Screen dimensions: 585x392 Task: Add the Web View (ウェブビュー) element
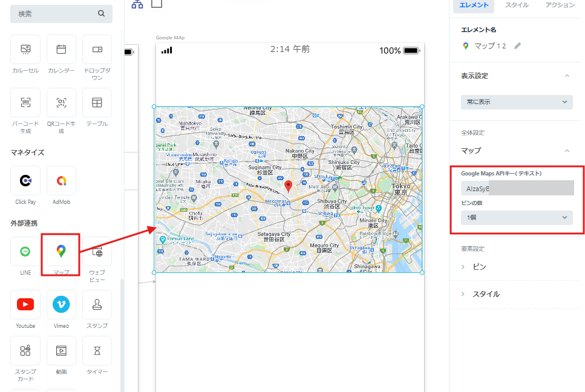pyautogui.click(x=97, y=252)
